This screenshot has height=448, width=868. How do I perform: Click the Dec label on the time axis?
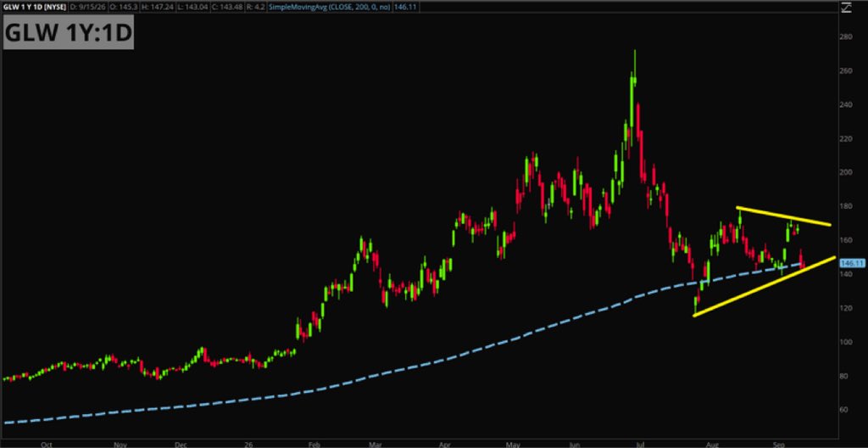pyautogui.click(x=182, y=445)
